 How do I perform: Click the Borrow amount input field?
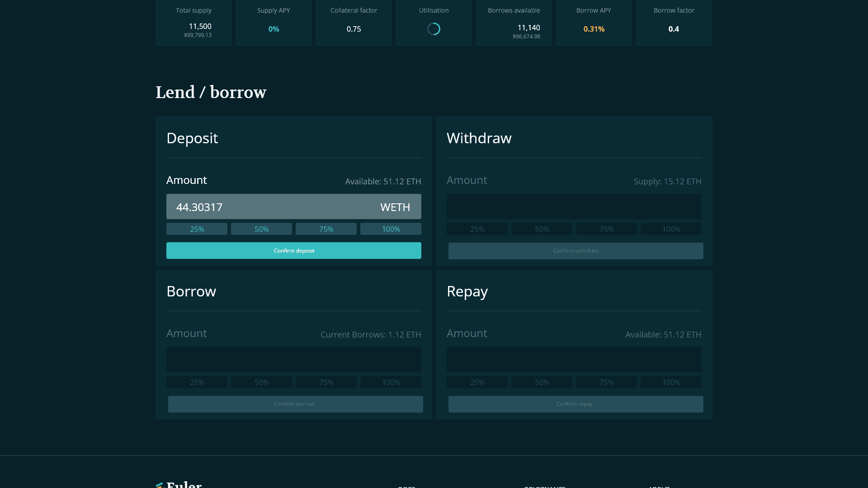tap(293, 360)
